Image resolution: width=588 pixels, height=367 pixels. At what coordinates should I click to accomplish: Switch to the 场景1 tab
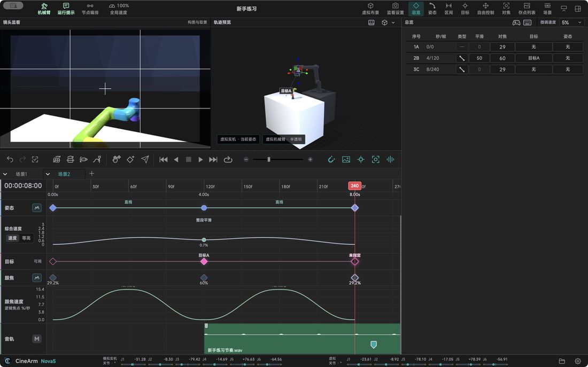pyautogui.click(x=21, y=174)
